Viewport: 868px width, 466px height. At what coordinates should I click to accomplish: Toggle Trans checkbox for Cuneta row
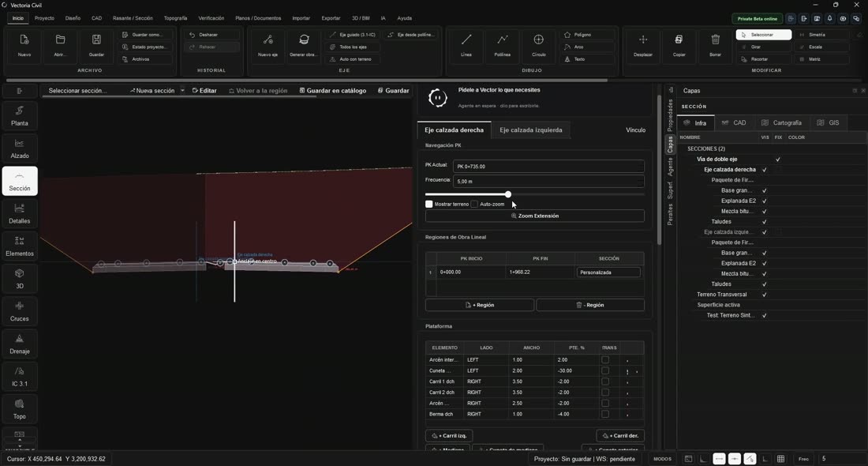point(605,370)
